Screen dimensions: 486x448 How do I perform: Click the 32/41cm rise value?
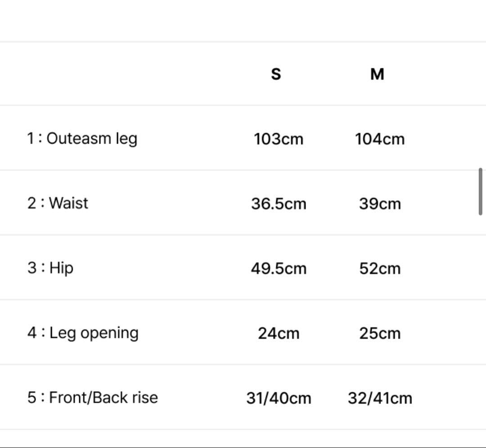pyautogui.click(x=380, y=398)
